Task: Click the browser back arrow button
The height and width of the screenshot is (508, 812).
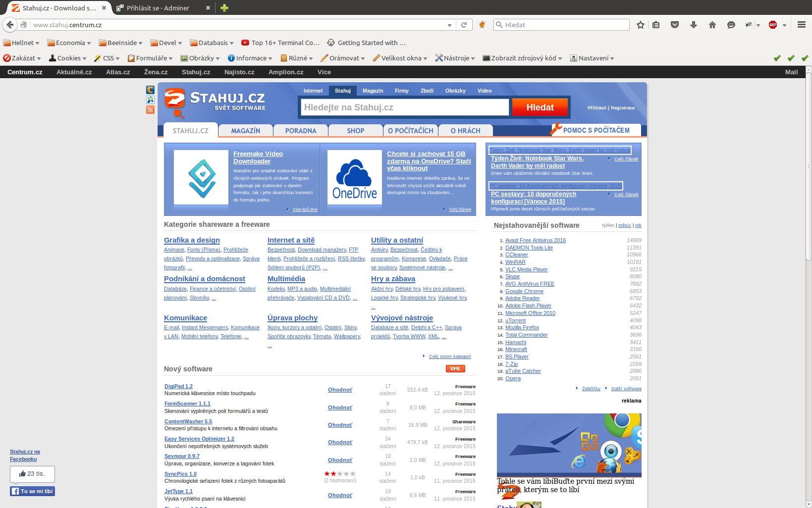Action: click(x=10, y=25)
